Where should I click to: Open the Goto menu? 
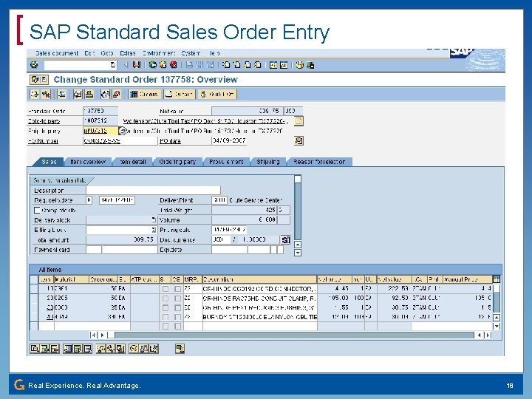pos(107,53)
